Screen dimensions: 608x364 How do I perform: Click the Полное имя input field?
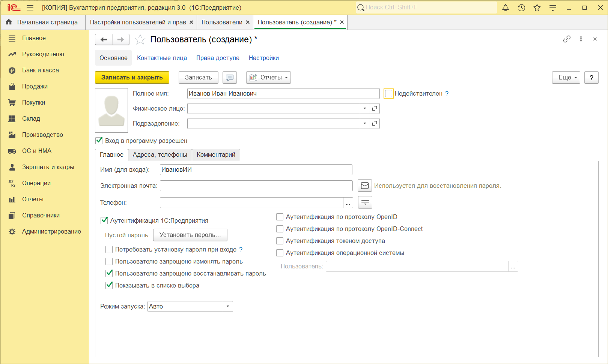tap(283, 94)
